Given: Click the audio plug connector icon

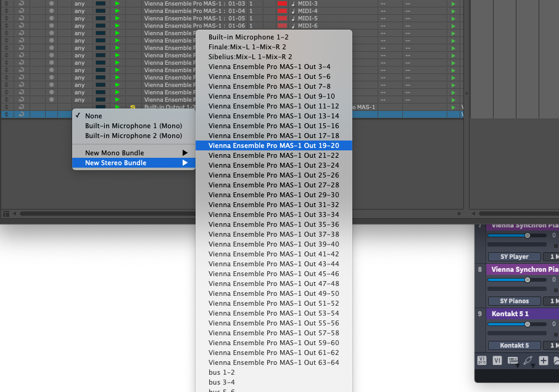Looking at the screenshot, I should [x=528, y=360].
